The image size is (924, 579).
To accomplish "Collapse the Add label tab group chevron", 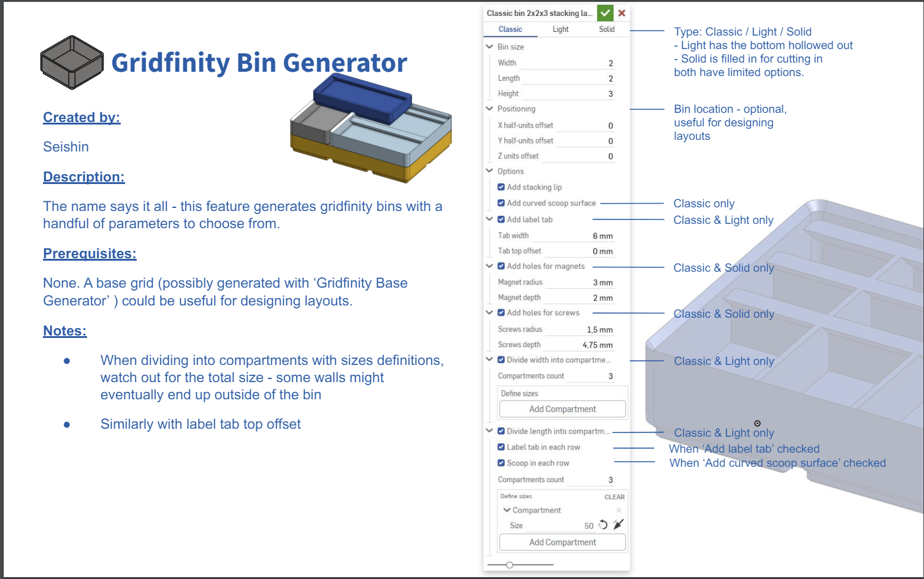I will click(489, 219).
